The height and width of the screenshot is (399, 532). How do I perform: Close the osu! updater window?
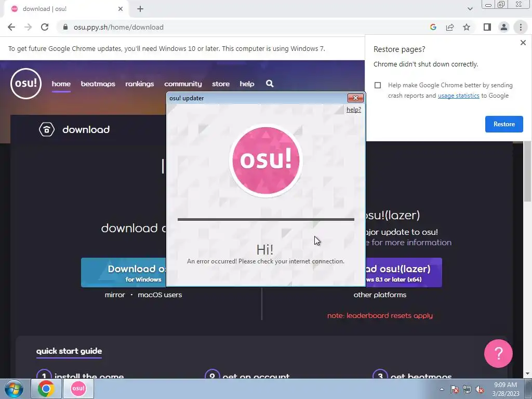coord(355,98)
